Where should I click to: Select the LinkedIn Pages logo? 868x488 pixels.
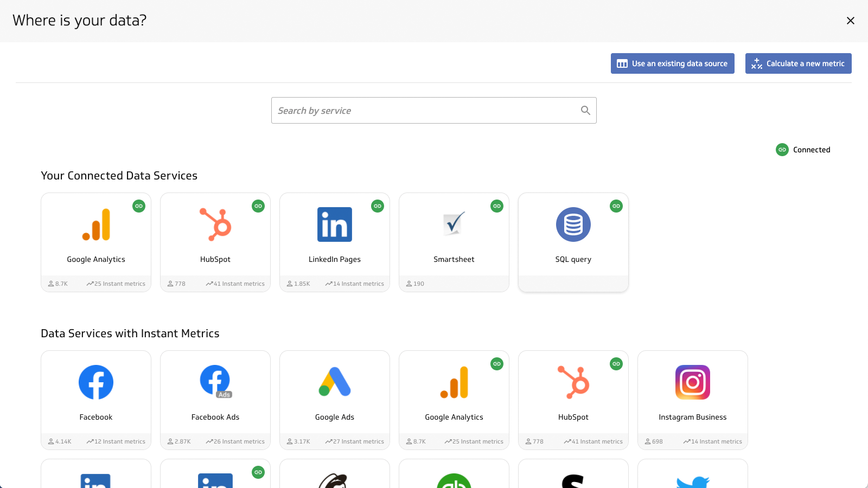335,224
